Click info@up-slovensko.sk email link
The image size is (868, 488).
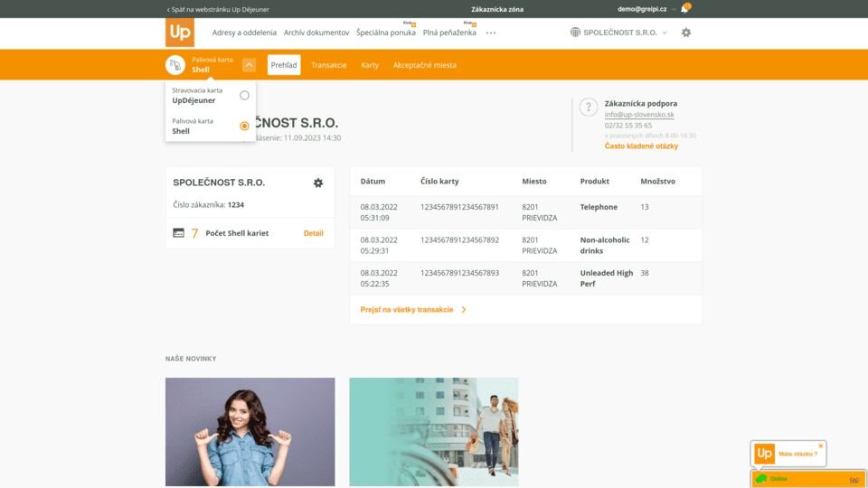pos(639,115)
